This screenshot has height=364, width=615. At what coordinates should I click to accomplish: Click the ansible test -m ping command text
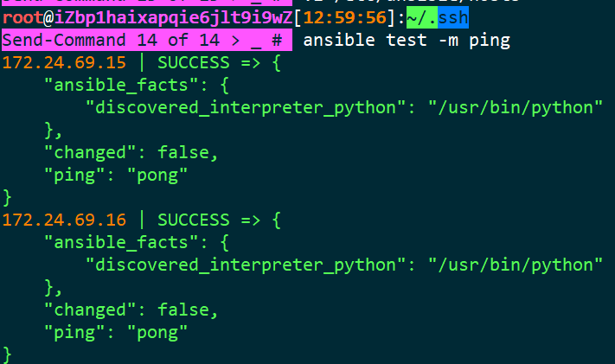pos(407,41)
